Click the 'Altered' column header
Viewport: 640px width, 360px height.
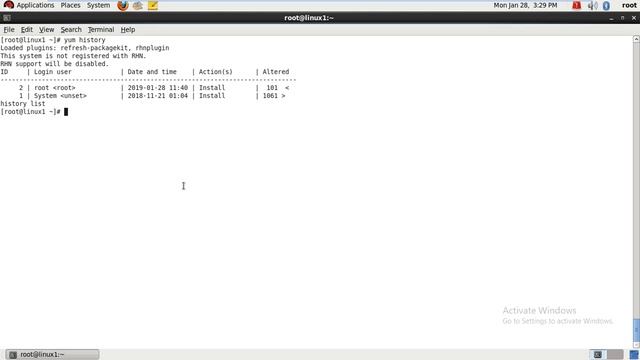[276, 72]
